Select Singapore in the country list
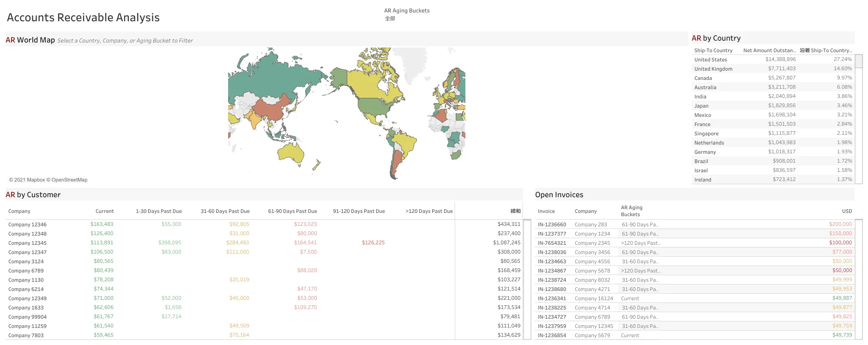The height and width of the screenshot is (345, 868). coord(706,133)
